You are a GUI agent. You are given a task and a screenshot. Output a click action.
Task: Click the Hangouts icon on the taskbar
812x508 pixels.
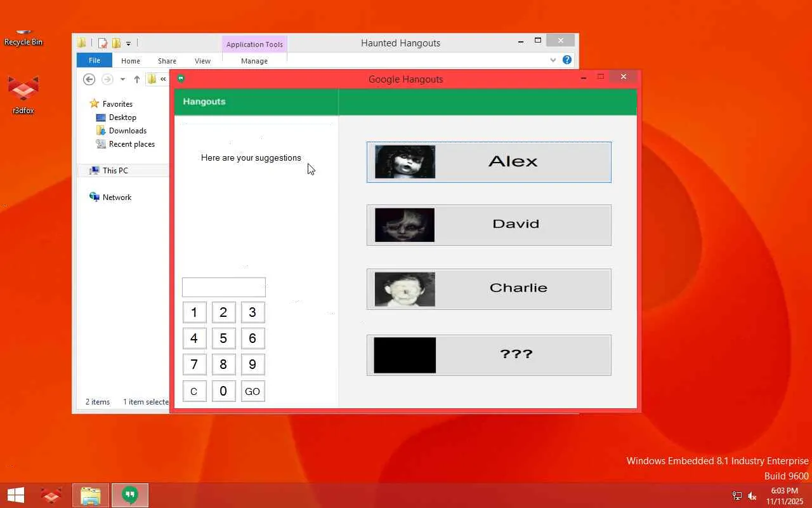[x=130, y=495]
